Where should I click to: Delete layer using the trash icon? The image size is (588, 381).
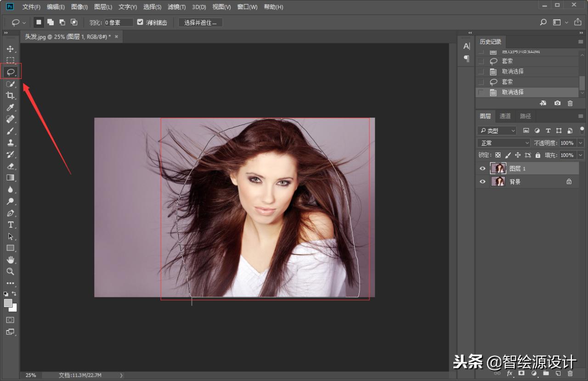pyautogui.click(x=570, y=374)
